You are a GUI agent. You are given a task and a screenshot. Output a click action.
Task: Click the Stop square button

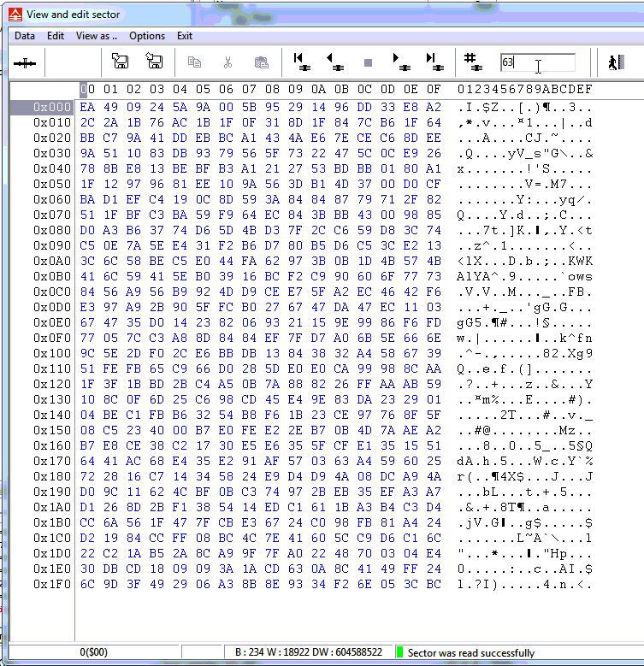coord(369,63)
